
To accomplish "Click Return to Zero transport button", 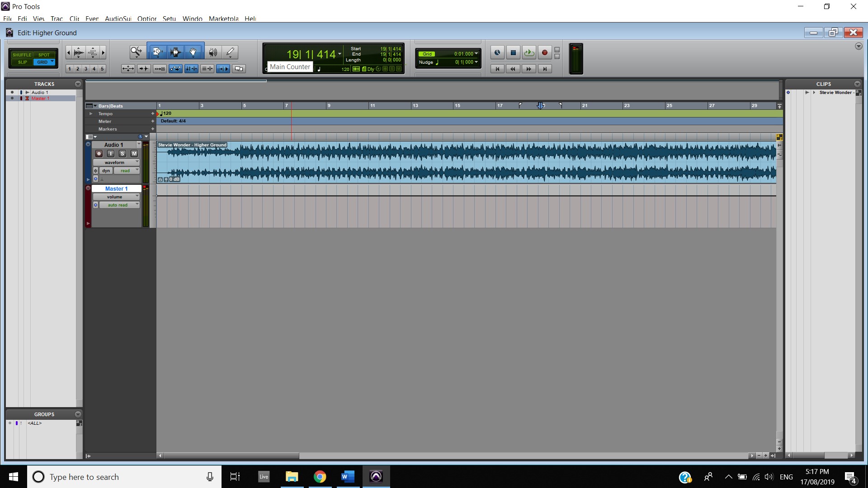I will (x=497, y=69).
